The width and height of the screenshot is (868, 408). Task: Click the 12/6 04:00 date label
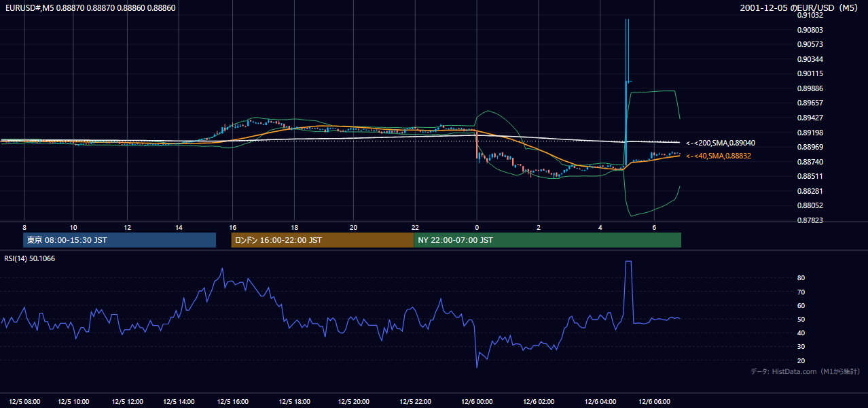click(x=600, y=401)
